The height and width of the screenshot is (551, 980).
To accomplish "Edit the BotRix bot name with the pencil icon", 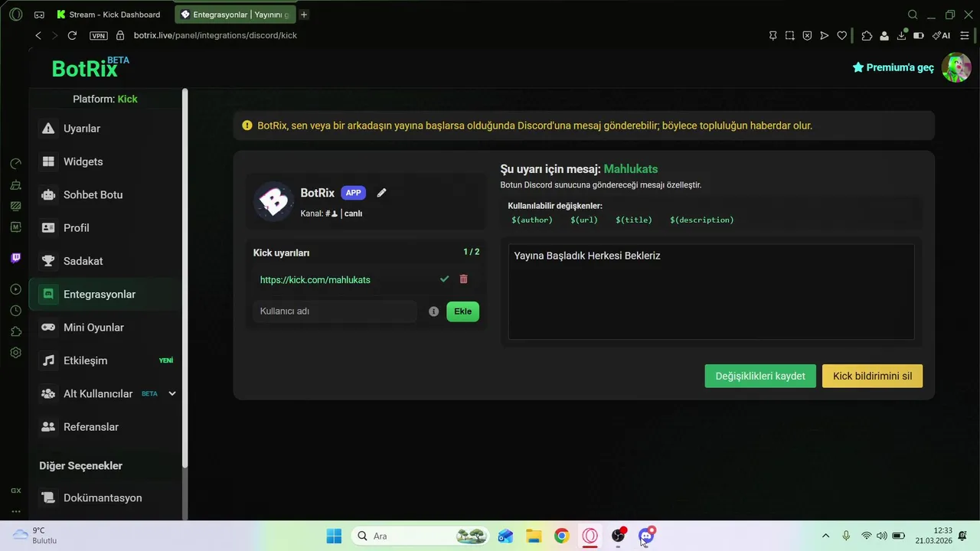I will pyautogui.click(x=381, y=193).
